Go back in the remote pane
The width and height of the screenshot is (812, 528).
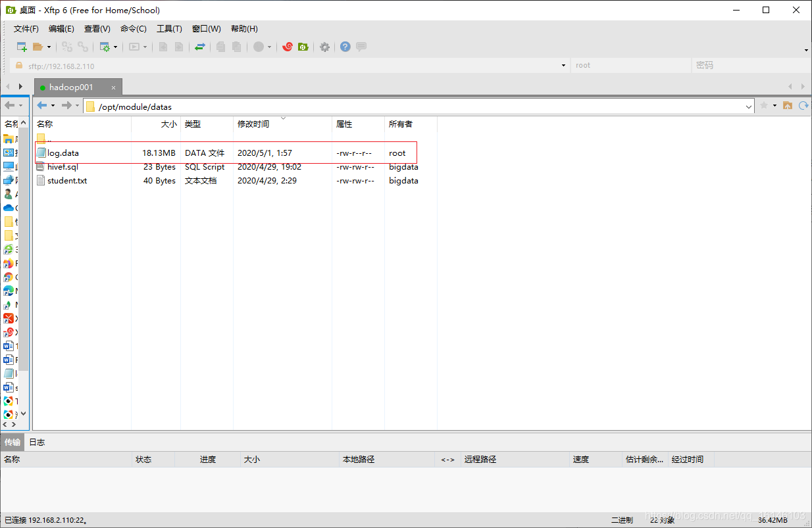click(42, 106)
